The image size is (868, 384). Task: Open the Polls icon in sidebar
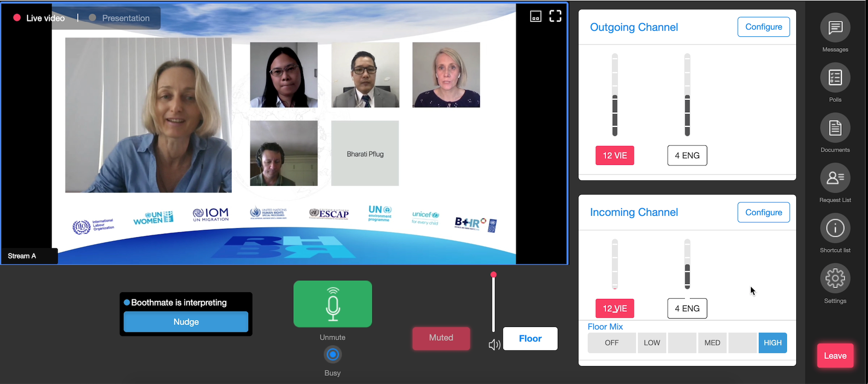835,78
